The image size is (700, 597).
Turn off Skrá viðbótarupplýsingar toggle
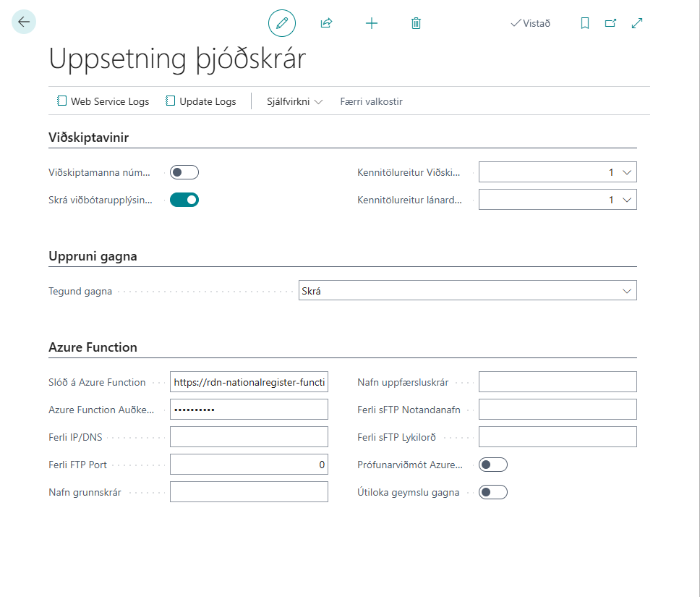pyautogui.click(x=184, y=200)
